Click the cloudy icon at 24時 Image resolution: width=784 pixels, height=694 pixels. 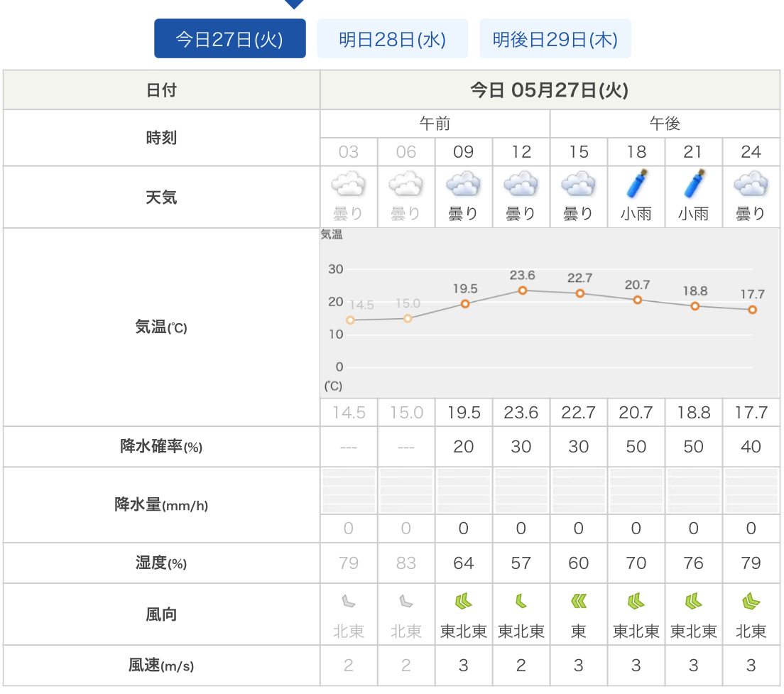[x=751, y=186]
